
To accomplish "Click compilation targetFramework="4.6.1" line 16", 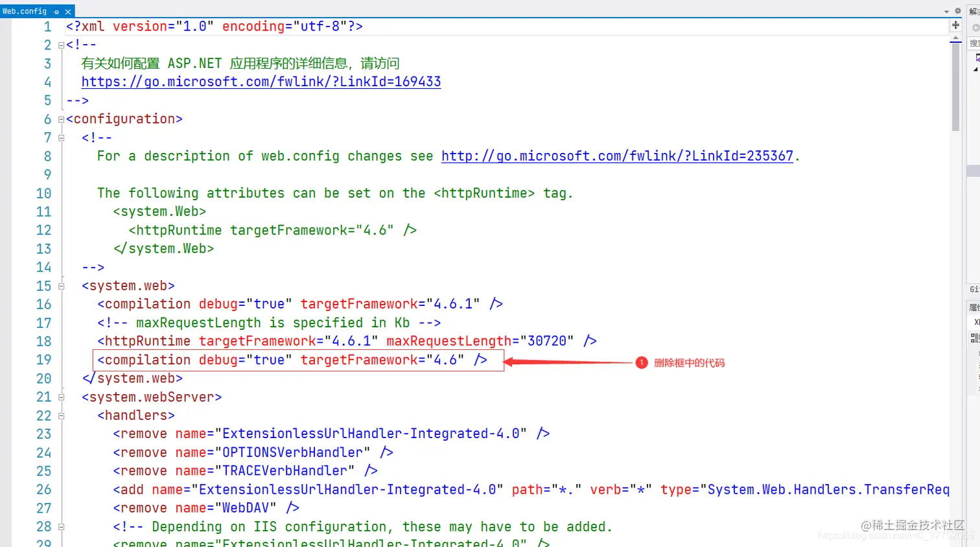I will point(300,304).
